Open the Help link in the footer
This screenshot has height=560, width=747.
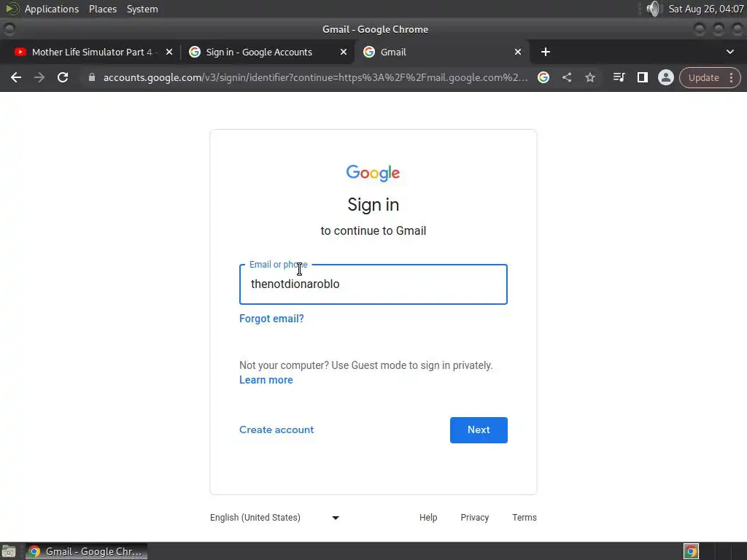tap(428, 518)
